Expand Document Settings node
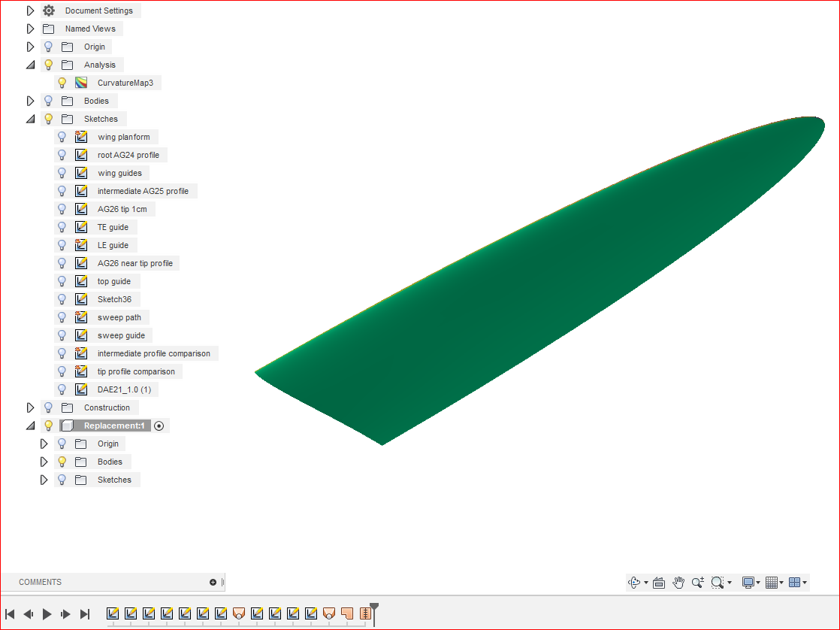The image size is (840, 630). pos(31,11)
